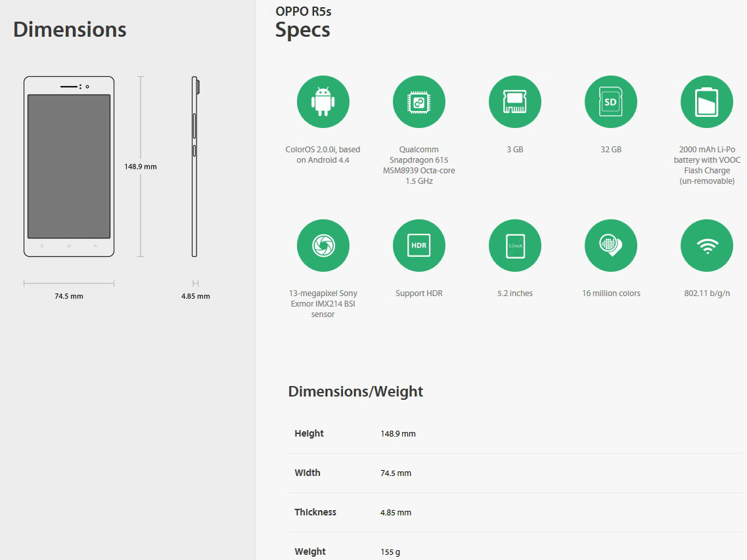Click the camera aperture sensor icon
This screenshot has width=747, height=560.
(323, 246)
